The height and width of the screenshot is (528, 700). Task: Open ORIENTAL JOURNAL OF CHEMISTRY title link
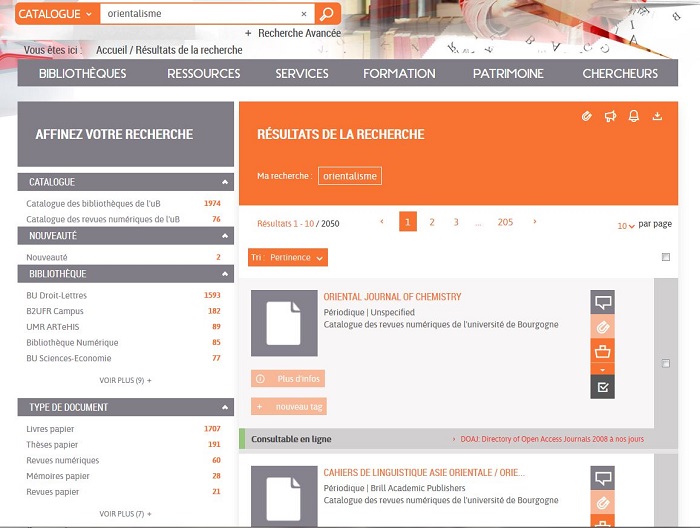[392, 297]
